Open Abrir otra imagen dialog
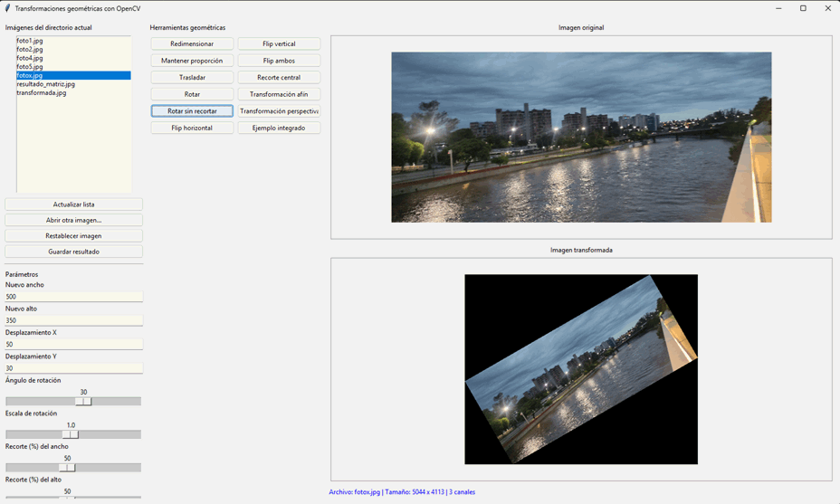840x504 pixels. (74, 220)
